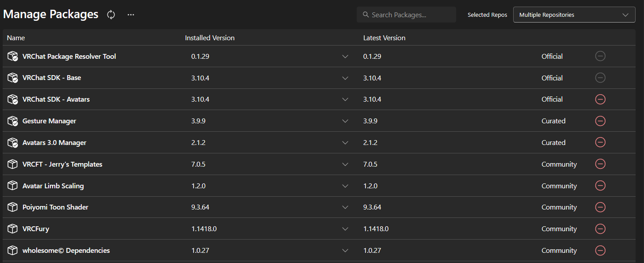Click the Avatars 3.0 Manager name

54,143
